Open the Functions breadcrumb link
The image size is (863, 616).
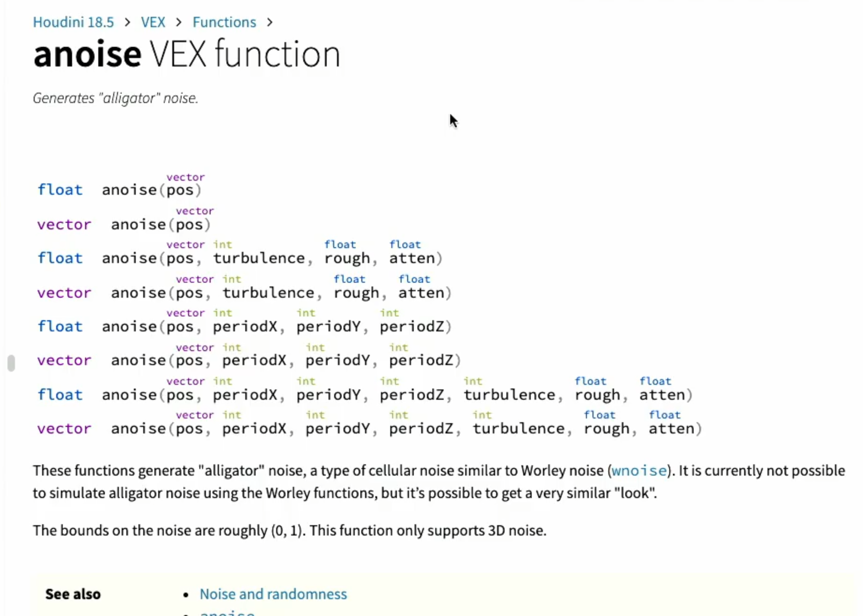pyautogui.click(x=224, y=22)
